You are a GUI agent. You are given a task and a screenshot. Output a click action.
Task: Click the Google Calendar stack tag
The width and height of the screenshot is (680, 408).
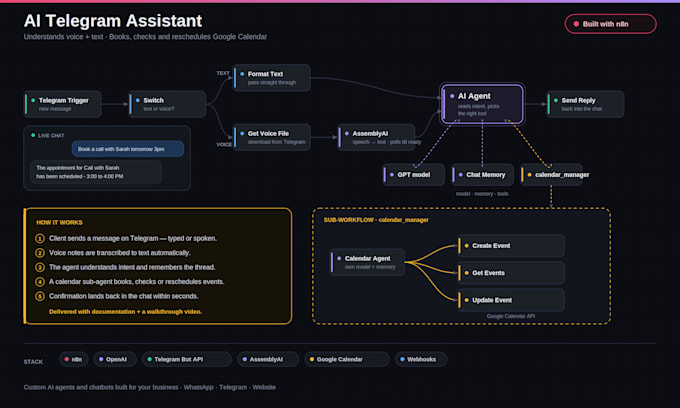[x=347, y=359]
